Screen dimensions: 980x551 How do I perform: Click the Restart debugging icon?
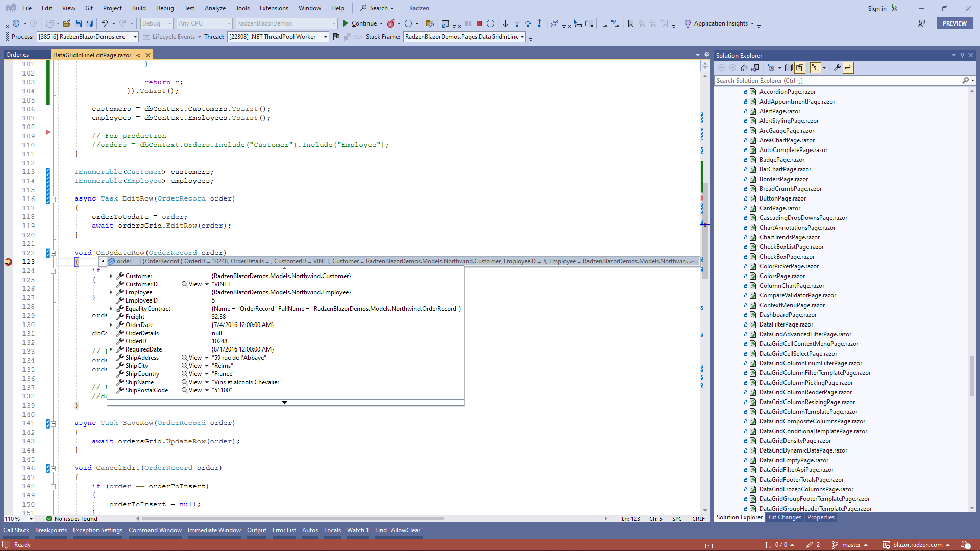click(x=491, y=23)
